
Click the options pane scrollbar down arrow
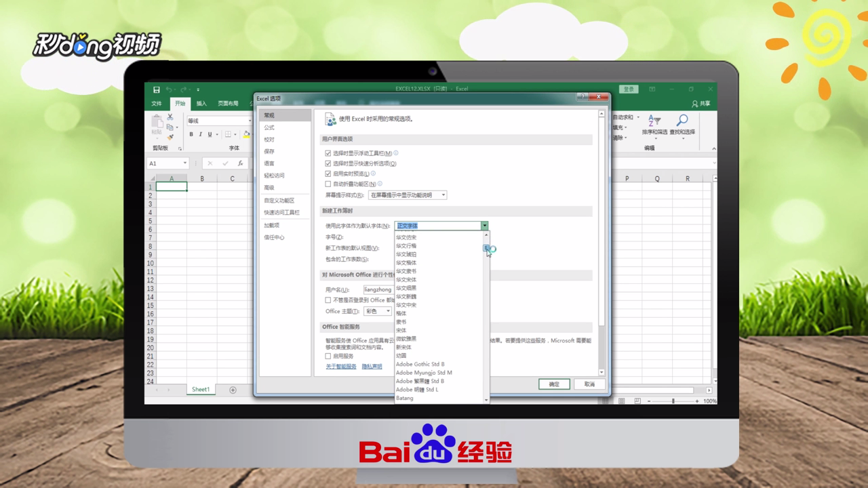pyautogui.click(x=601, y=372)
